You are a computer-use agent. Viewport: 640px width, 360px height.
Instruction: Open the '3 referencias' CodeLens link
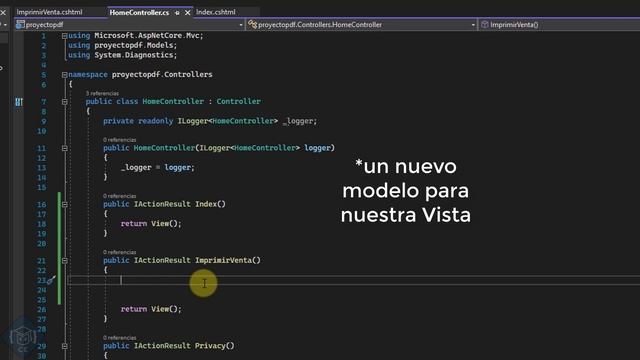click(x=102, y=93)
